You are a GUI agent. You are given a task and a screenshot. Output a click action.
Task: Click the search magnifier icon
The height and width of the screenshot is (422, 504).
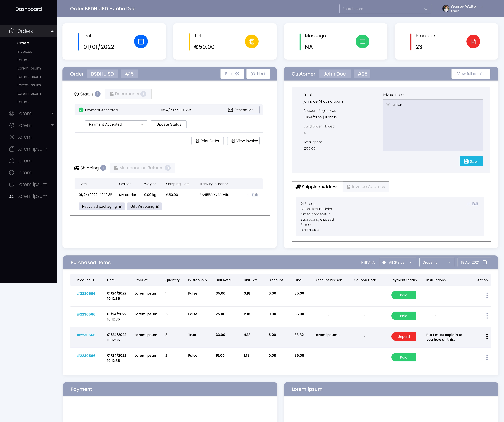[x=426, y=9]
